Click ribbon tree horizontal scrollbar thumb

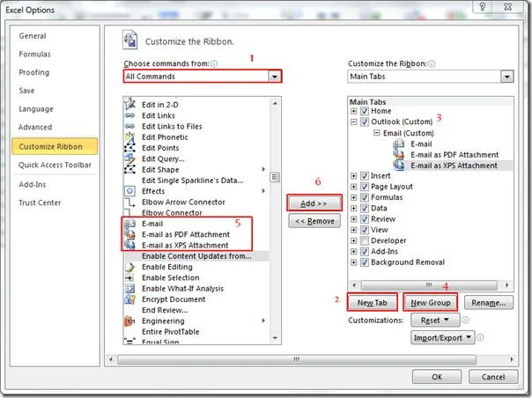pos(429,285)
